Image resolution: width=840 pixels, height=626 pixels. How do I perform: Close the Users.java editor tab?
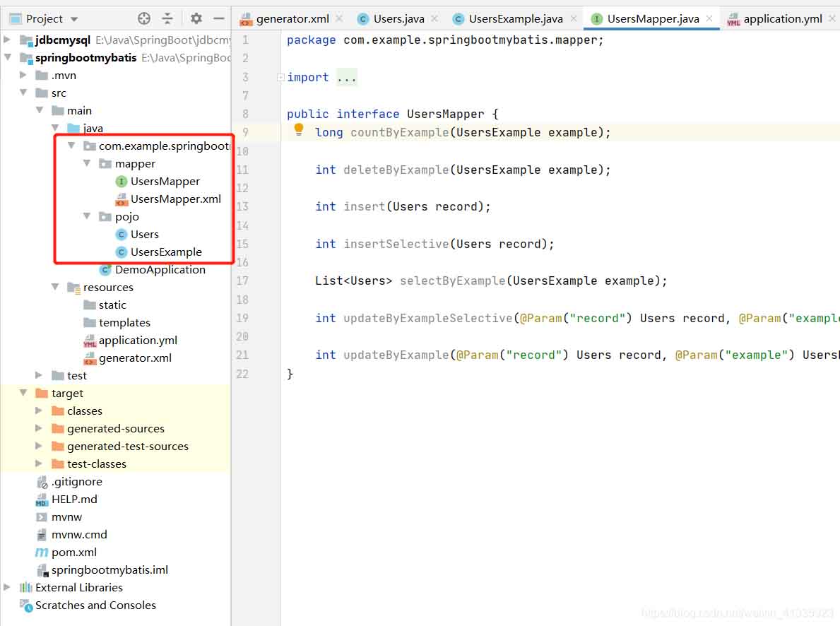434,19
